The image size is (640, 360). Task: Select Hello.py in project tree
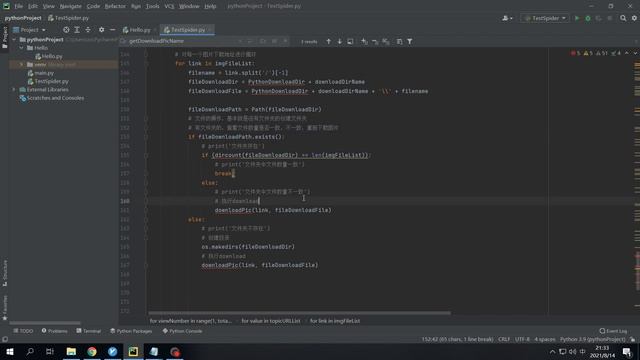pyautogui.click(x=49, y=56)
